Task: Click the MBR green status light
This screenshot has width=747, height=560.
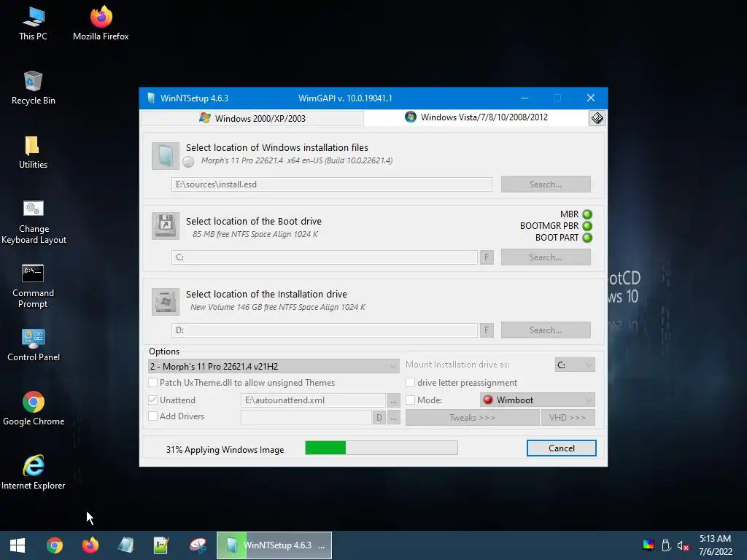Action: 587,214
